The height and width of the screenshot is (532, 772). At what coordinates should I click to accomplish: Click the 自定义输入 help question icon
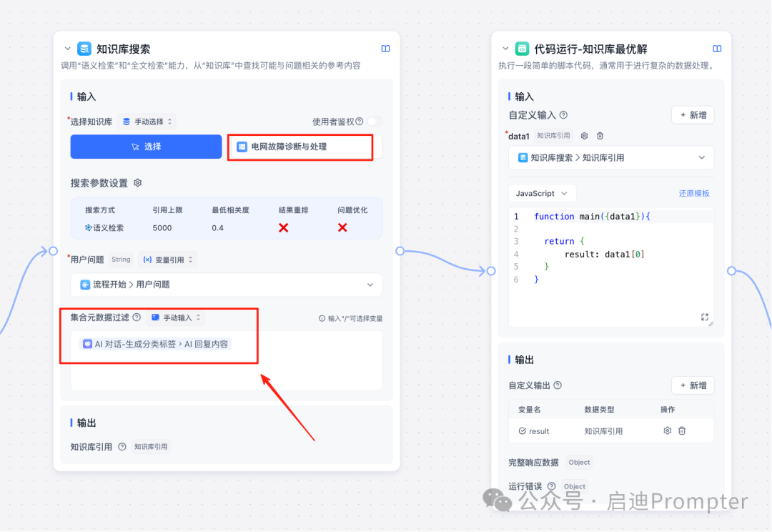pos(564,115)
